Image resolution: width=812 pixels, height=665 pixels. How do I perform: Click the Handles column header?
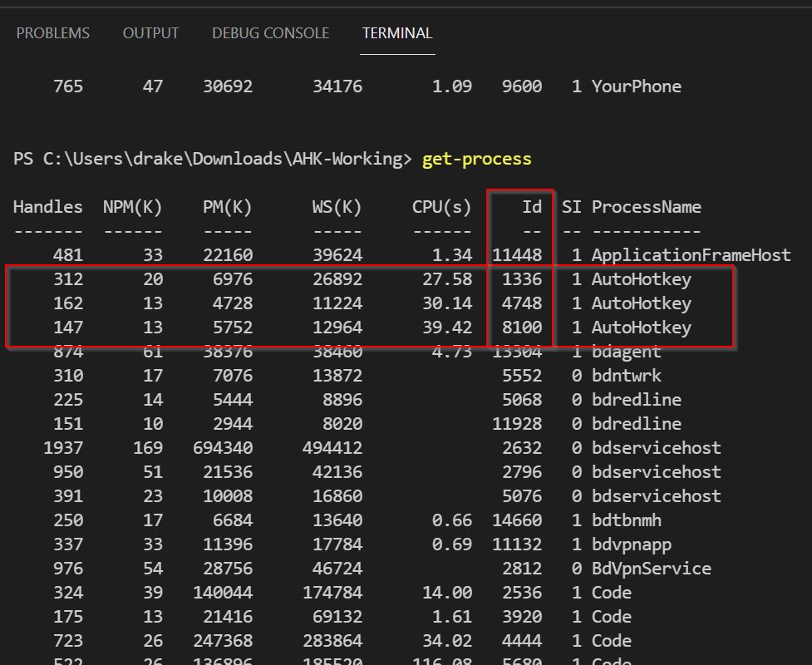point(47,207)
